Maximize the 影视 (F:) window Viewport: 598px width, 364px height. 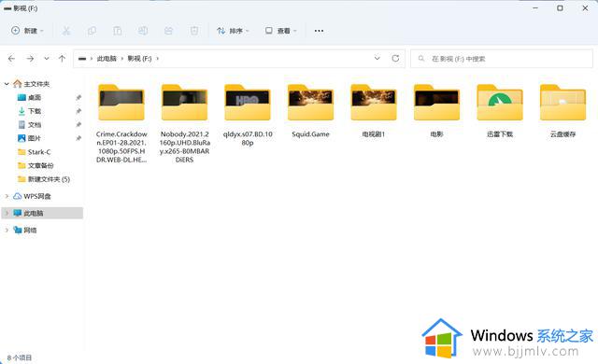560,8
